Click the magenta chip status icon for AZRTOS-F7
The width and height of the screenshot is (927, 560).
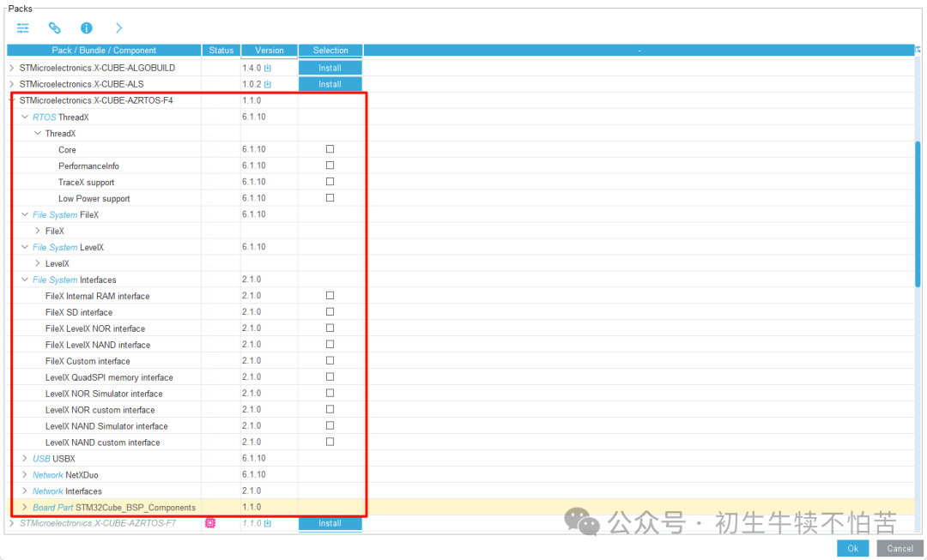point(210,523)
